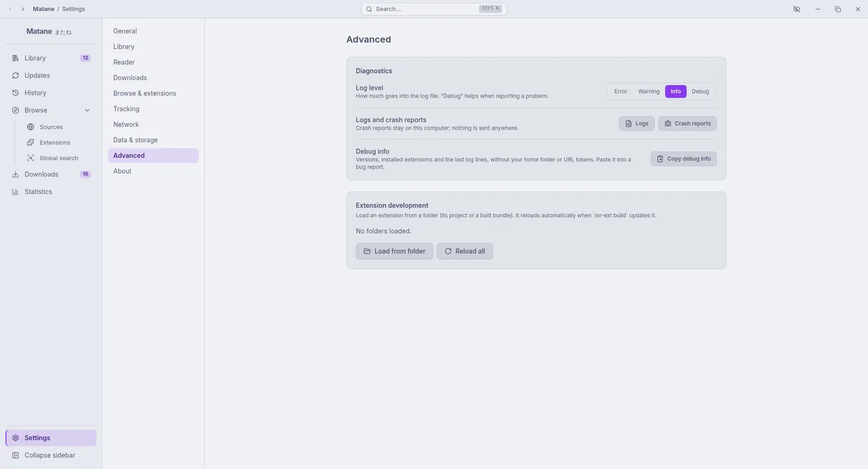The height and width of the screenshot is (469, 868).
Task: Open General settings section
Action: click(x=153, y=31)
